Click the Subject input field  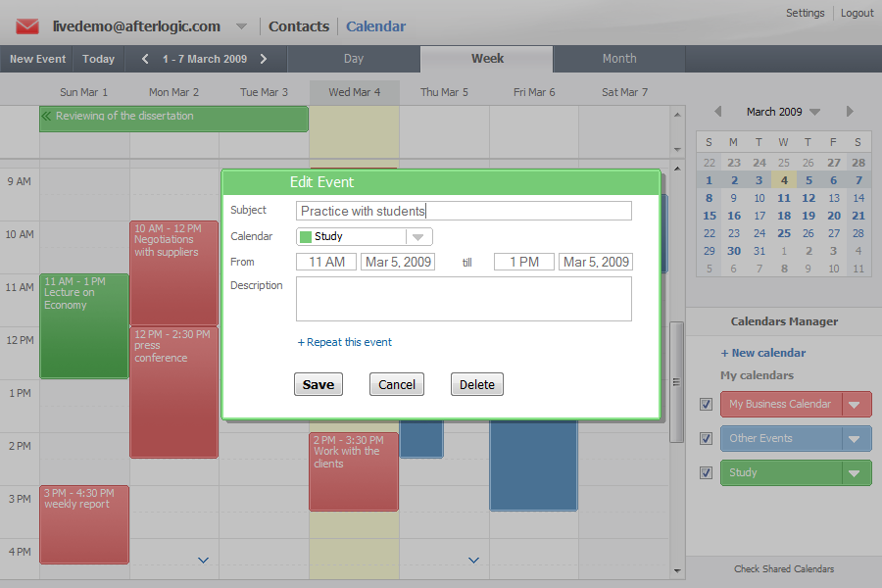coord(464,211)
